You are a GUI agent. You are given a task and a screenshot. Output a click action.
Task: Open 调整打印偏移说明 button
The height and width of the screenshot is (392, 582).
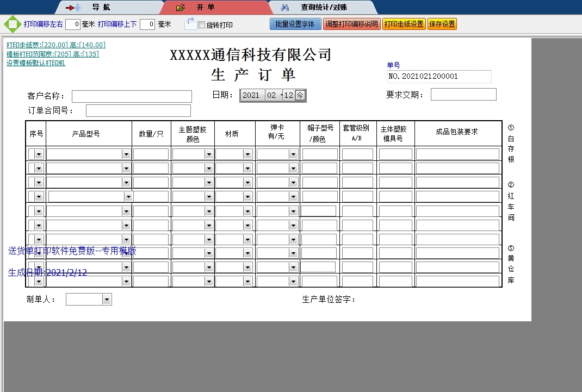tap(351, 24)
